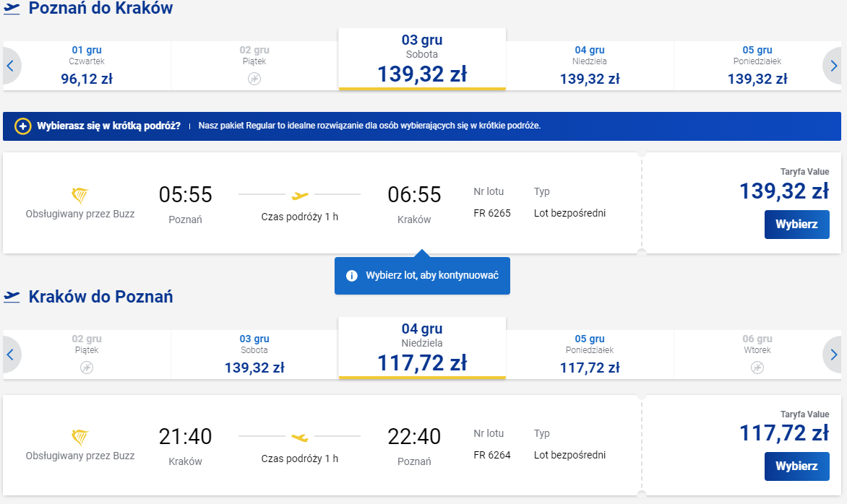Screen dimensions: 847x504
Task: Click the no-flight icon under 02 gru Piątek outbound
Action: 254,79
